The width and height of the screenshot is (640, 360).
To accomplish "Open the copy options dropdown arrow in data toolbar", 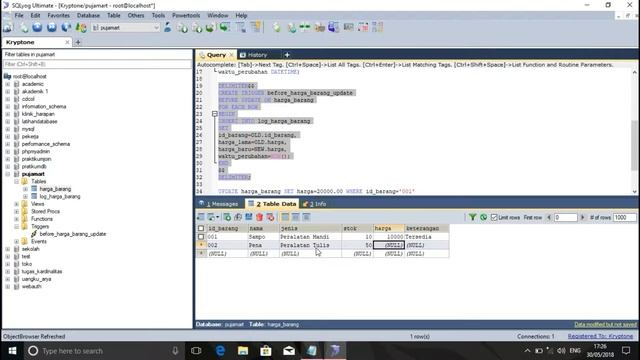I will (217, 217).
